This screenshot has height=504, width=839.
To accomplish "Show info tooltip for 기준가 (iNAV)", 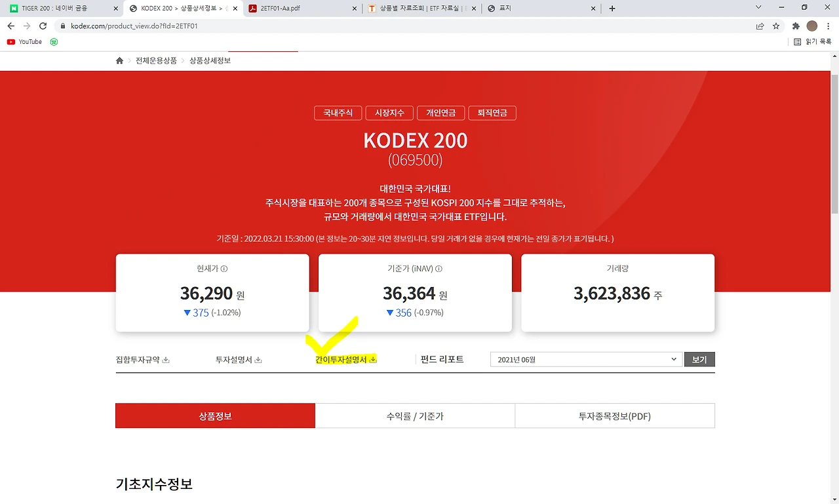I will 439,269.
